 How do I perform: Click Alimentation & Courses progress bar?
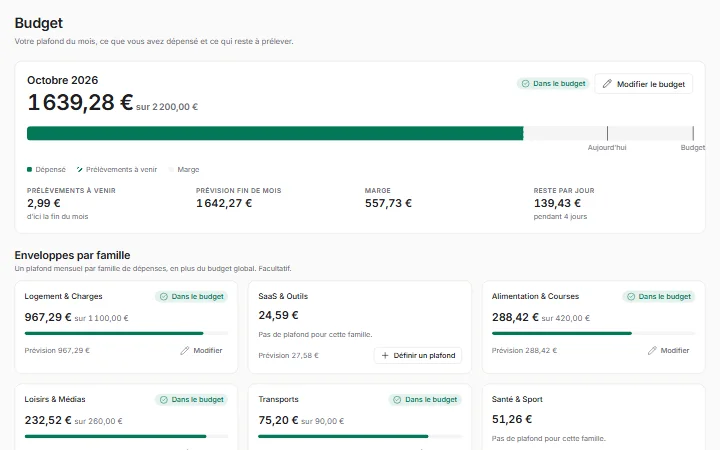point(593,333)
